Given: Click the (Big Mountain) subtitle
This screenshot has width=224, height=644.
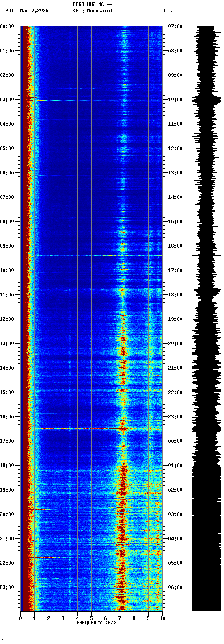Looking at the screenshot, I should point(93,11).
